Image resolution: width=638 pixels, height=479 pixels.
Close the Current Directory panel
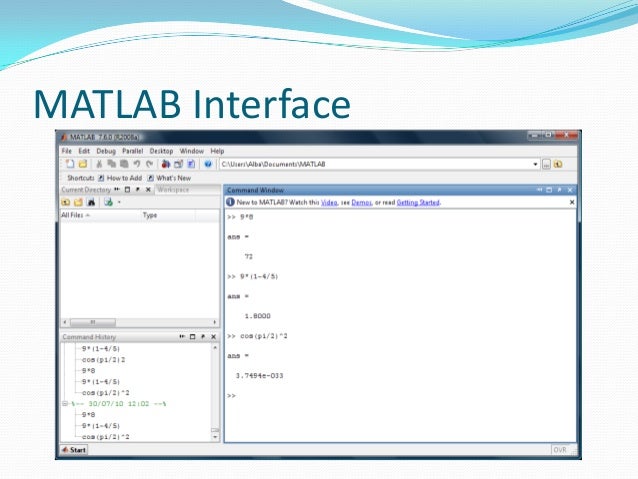click(148, 190)
